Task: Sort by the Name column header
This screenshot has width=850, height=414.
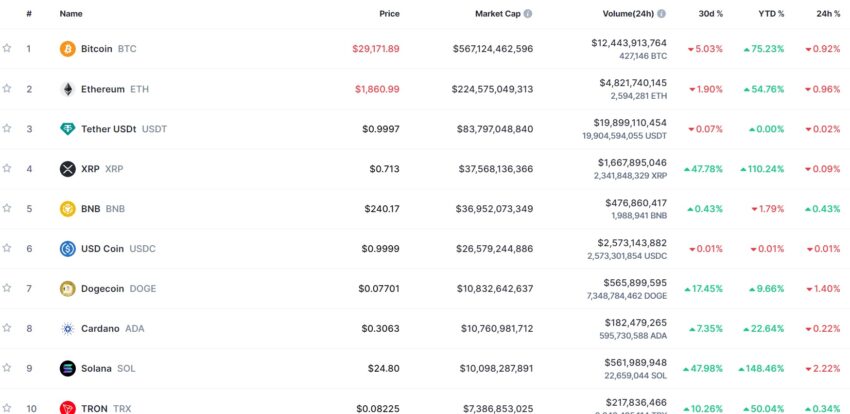Action: [71, 14]
